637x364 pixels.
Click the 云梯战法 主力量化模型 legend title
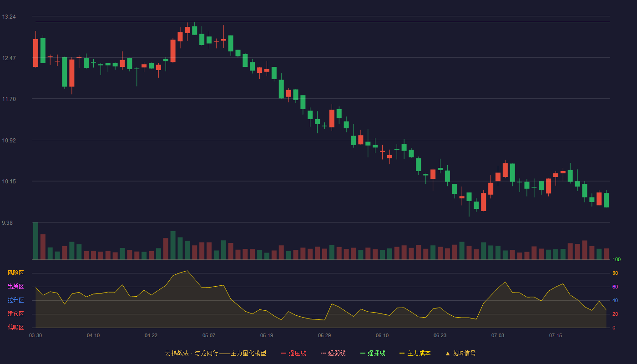click(x=215, y=353)
